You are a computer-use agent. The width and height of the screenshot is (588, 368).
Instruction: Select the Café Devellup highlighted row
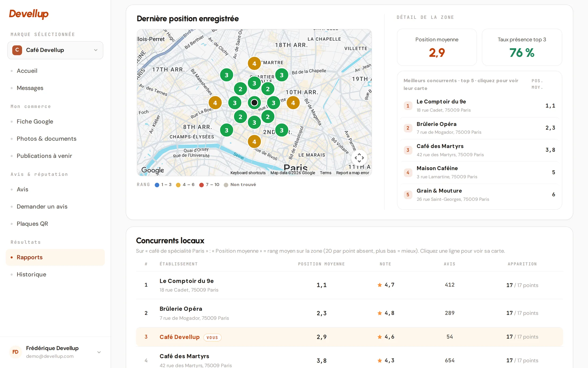[349, 337]
